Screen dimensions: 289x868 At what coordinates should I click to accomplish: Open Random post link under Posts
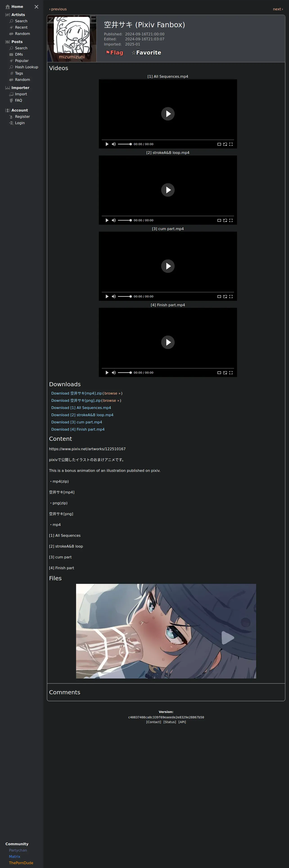point(20,80)
